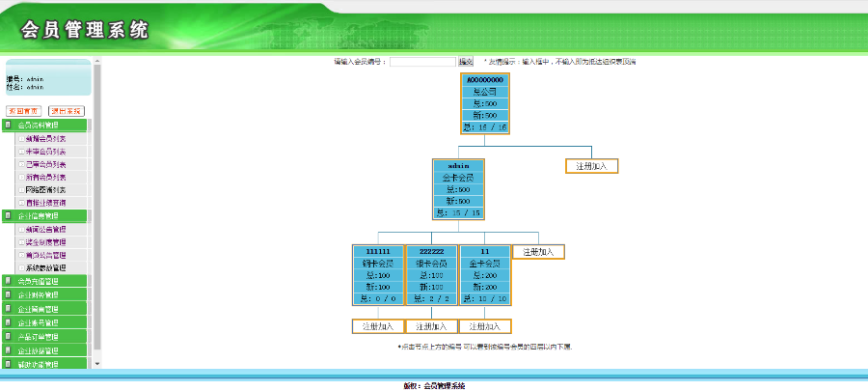Open 奖金制度管理 in the sidebar
This screenshot has height=391, width=868.
pos(46,242)
